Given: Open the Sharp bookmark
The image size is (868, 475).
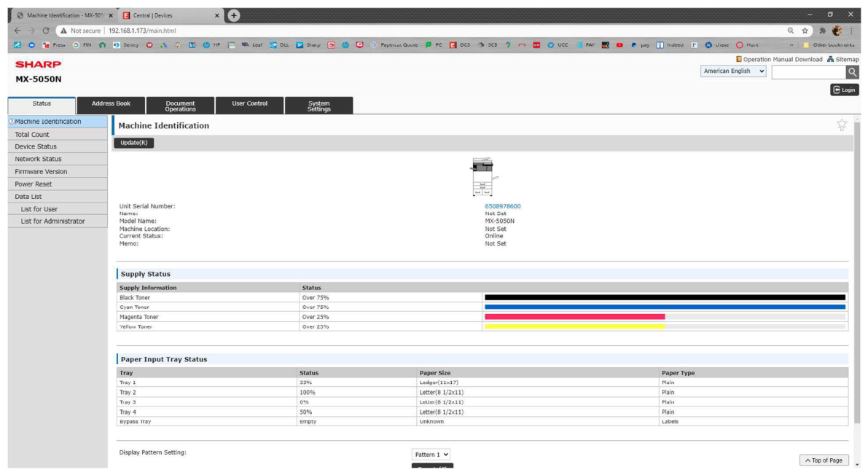Looking at the screenshot, I should pos(308,45).
